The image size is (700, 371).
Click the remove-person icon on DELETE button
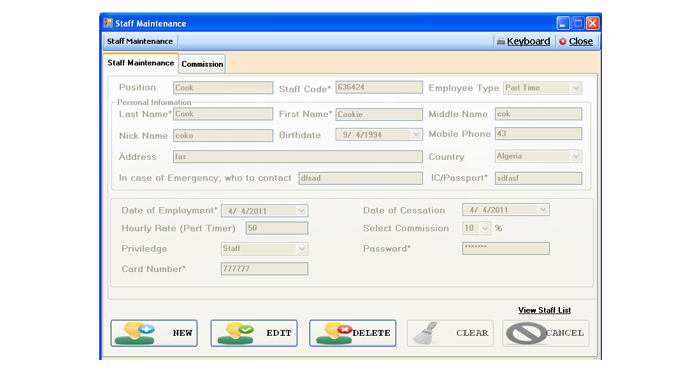334,333
